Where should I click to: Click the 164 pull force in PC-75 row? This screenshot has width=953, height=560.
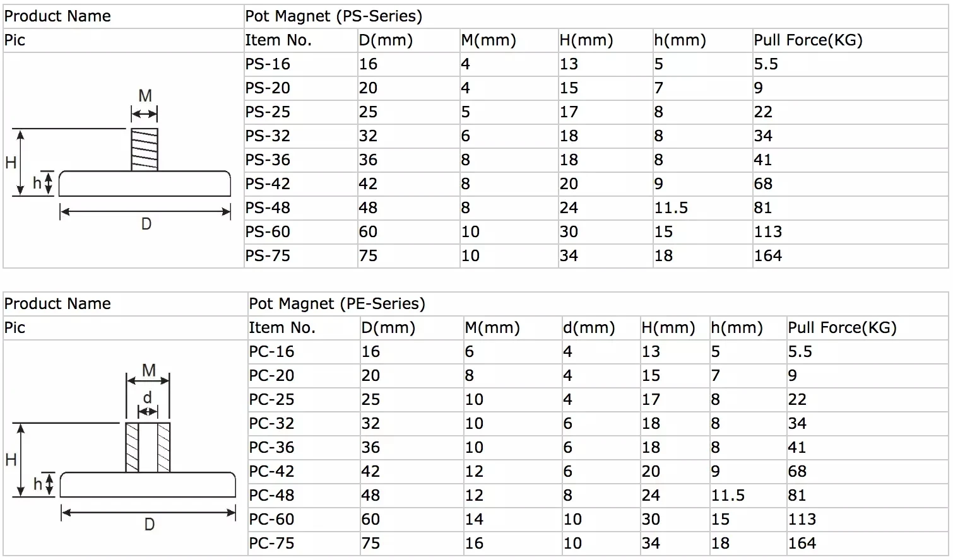802,544
